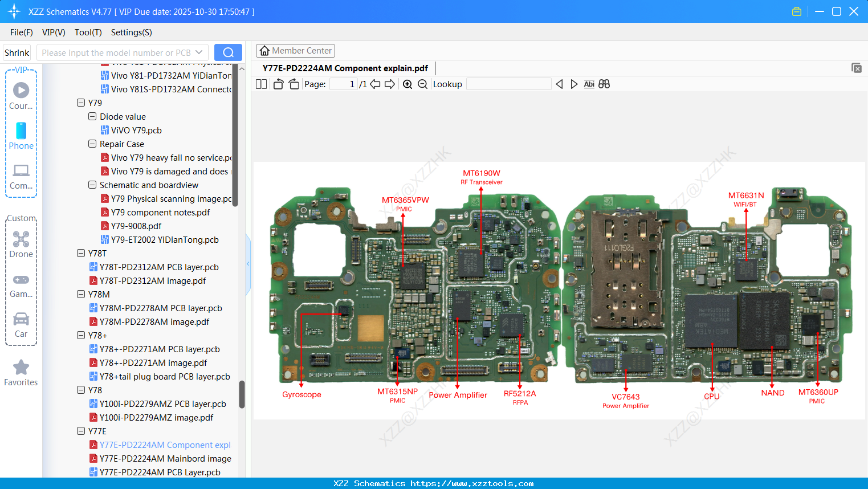Zoom out of the PDF document

(422, 84)
